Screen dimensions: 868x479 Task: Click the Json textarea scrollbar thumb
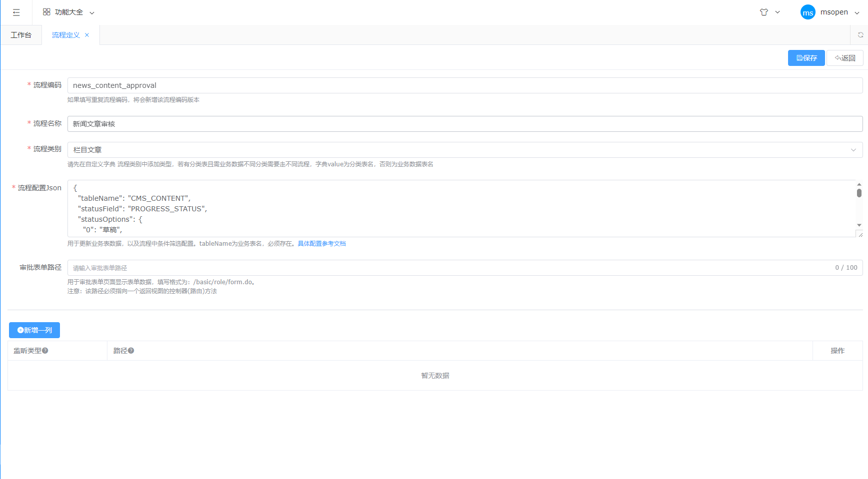click(x=859, y=193)
